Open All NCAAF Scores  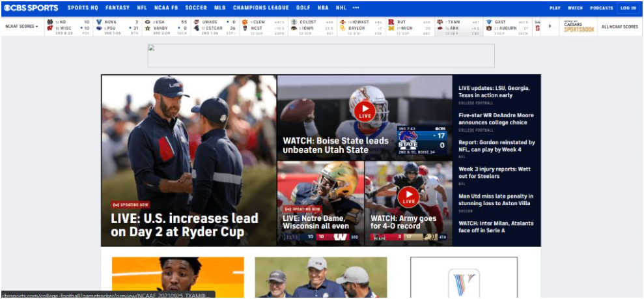click(620, 26)
